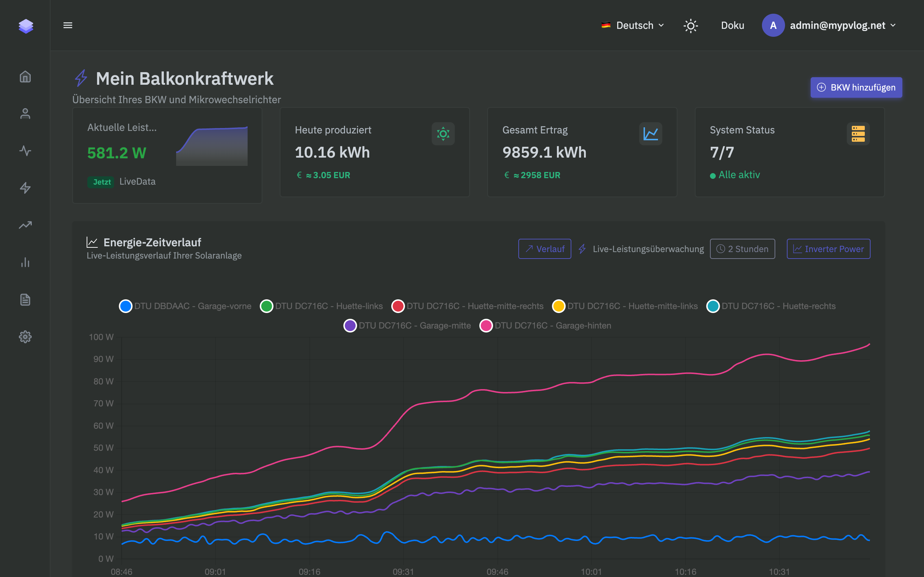
Task: Open the Doku menu item
Action: pos(732,26)
